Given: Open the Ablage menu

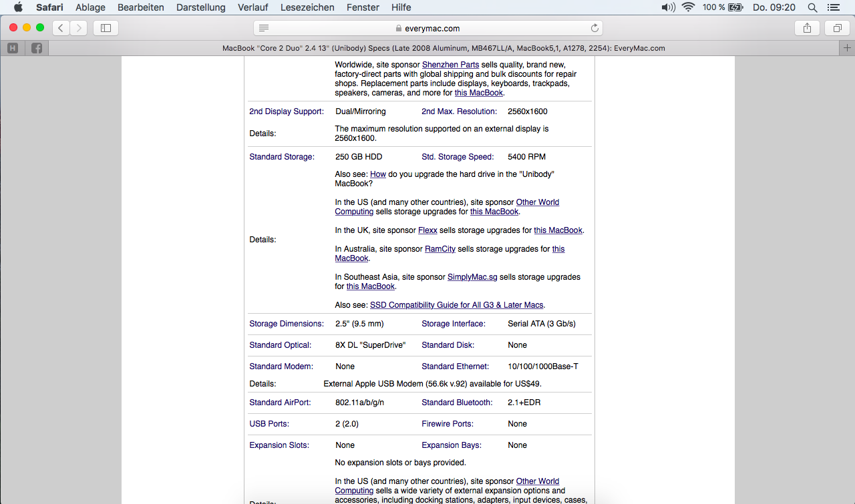Looking at the screenshot, I should tap(90, 7).
